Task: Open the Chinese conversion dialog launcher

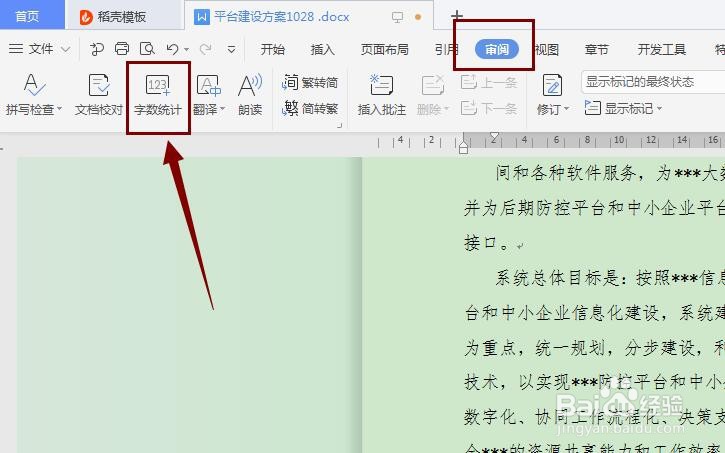Action: click(339, 125)
